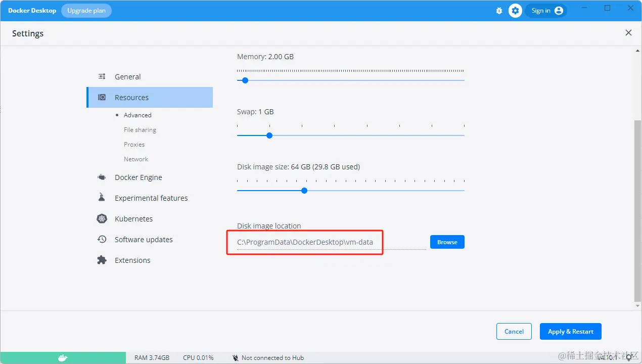Open settings via the gear icon

[515, 11]
